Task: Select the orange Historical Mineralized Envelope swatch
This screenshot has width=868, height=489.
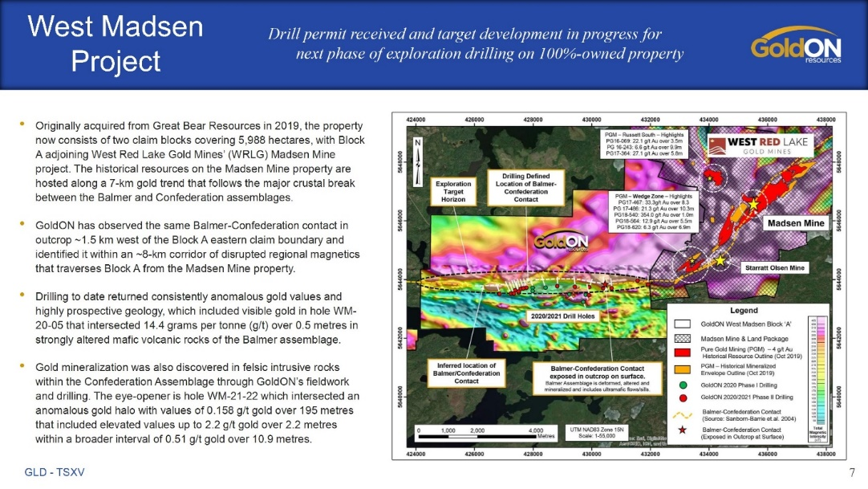Action: [682, 369]
